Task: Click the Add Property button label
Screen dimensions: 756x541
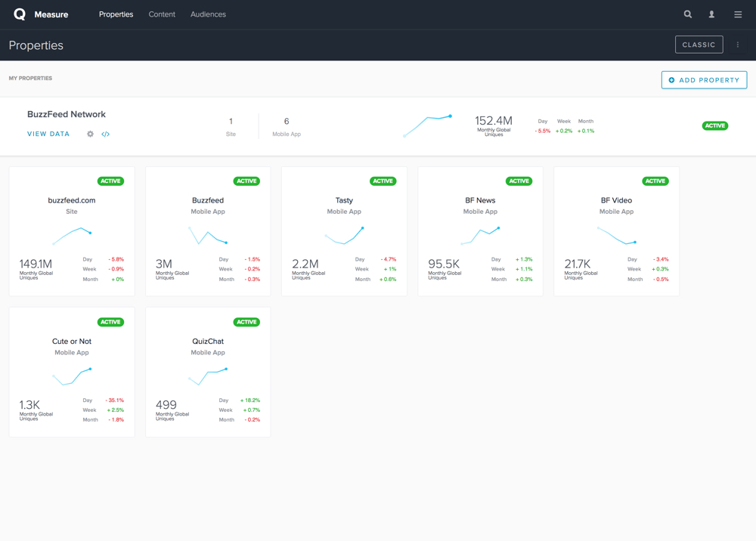Action: (x=709, y=80)
